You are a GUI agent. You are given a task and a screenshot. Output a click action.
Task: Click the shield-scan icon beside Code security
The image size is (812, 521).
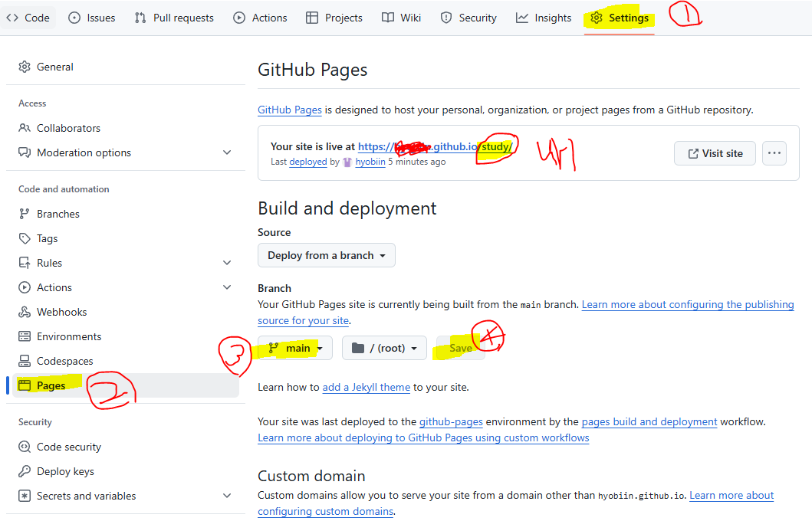25,447
